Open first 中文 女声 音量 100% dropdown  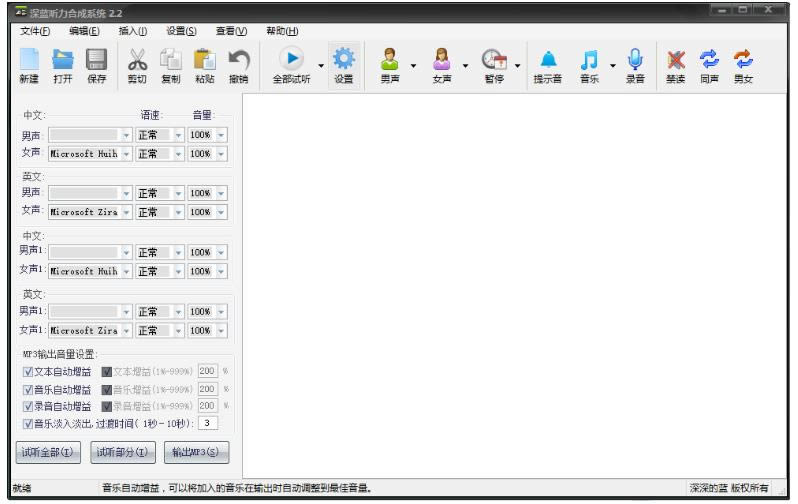(207, 154)
